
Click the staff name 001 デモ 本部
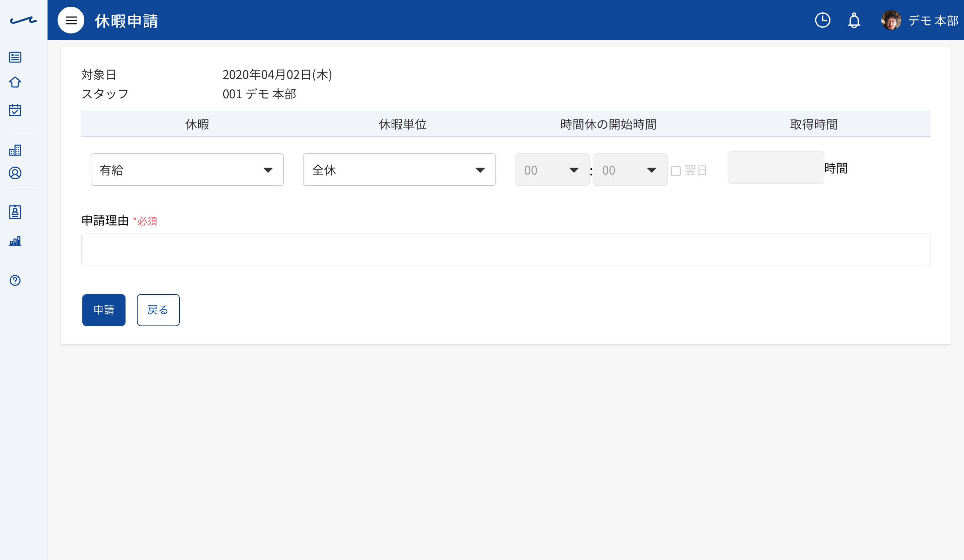click(x=259, y=94)
